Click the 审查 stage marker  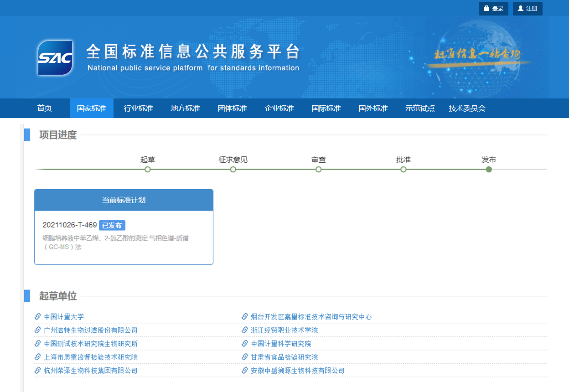318,170
